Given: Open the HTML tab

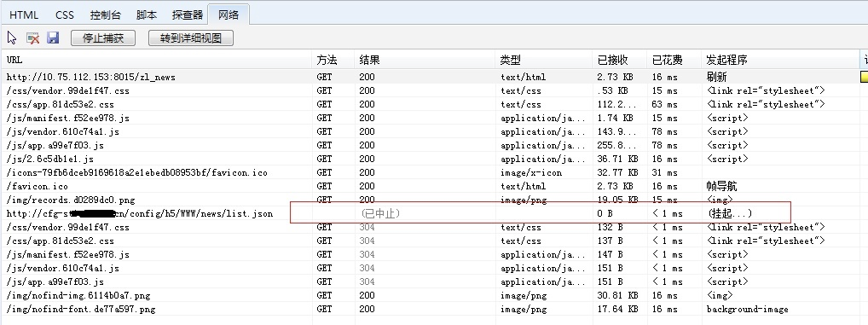Looking at the screenshot, I should pos(24,15).
